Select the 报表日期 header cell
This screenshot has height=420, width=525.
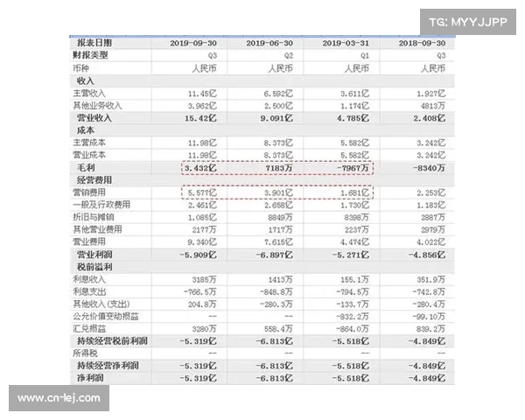(94, 42)
